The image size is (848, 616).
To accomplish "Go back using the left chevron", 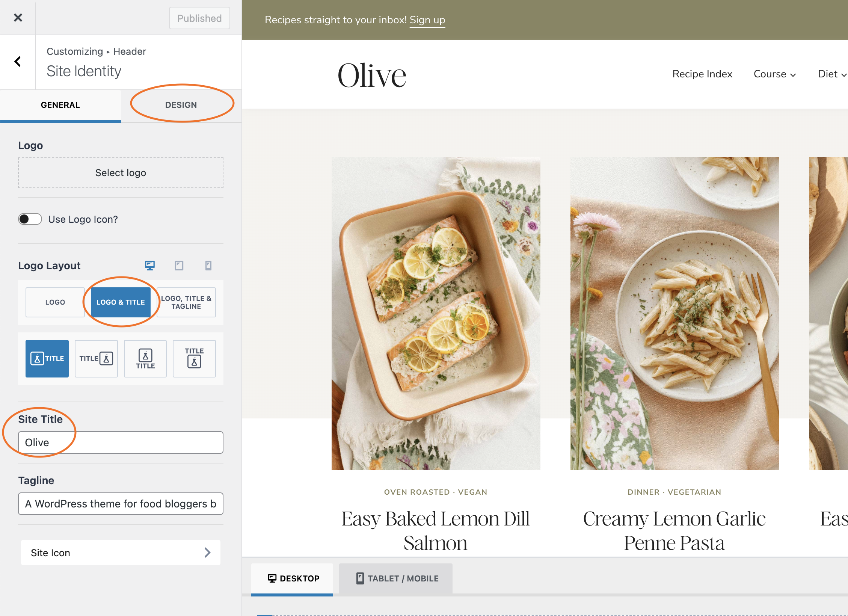I will tap(18, 62).
